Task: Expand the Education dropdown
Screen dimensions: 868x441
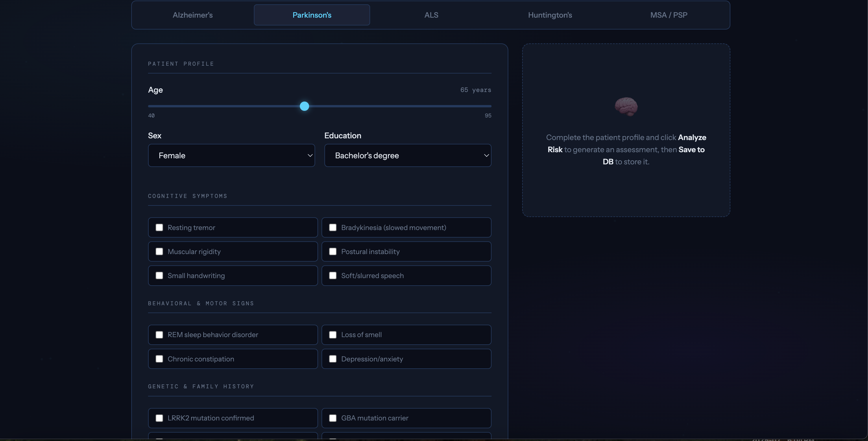Action: [407, 155]
